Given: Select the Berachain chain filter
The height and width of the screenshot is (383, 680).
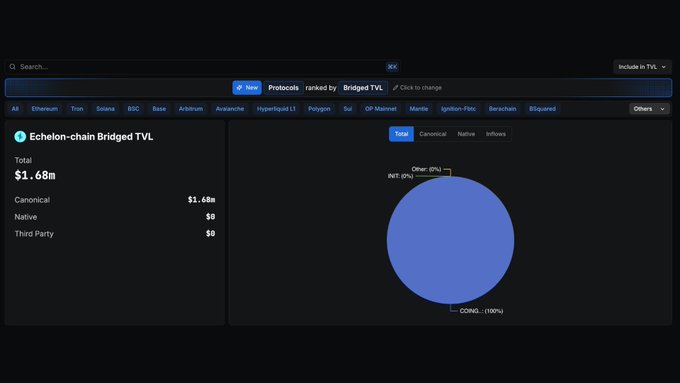Looking at the screenshot, I should click(503, 109).
